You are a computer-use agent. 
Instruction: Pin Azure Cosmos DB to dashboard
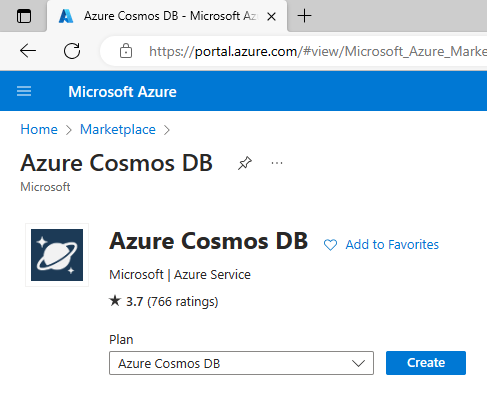pyautogui.click(x=245, y=163)
